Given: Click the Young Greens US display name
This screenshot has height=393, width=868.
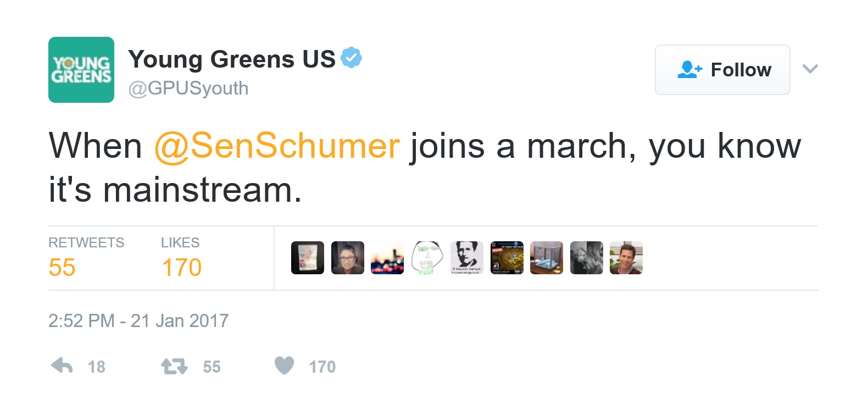Looking at the screenshot, I should (231, 59).
